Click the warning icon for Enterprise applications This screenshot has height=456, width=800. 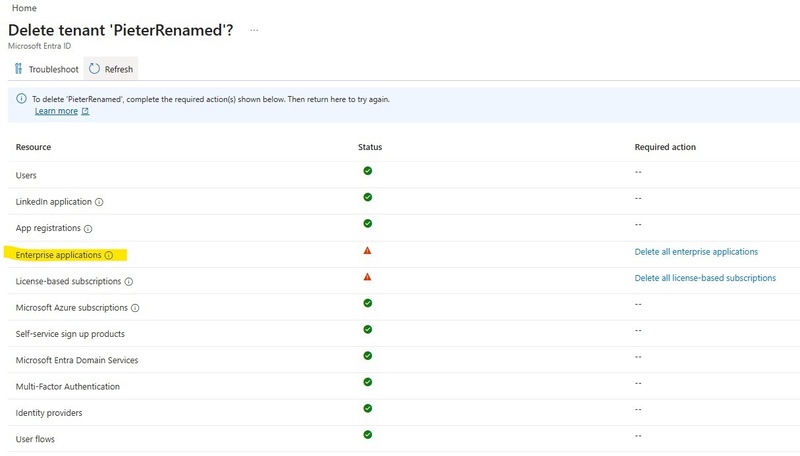tap(367, 251)
